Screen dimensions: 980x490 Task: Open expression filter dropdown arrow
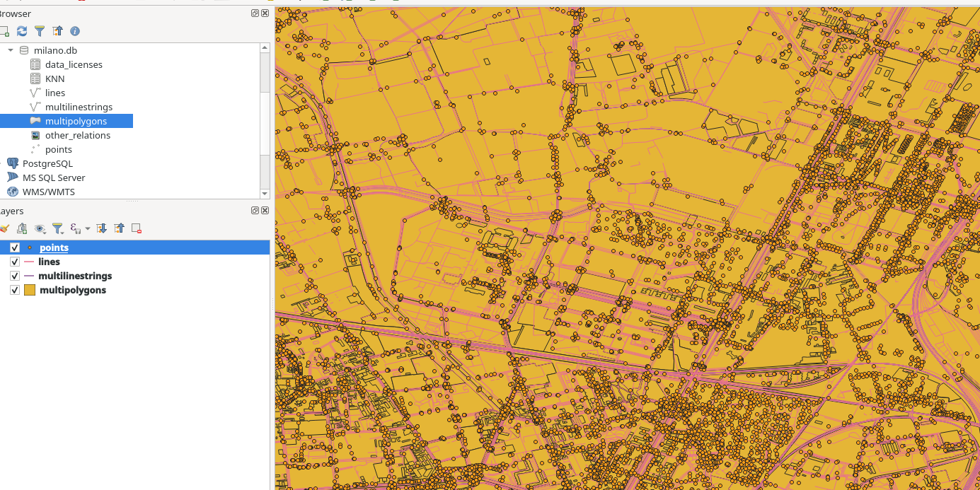tap(88, 228)
